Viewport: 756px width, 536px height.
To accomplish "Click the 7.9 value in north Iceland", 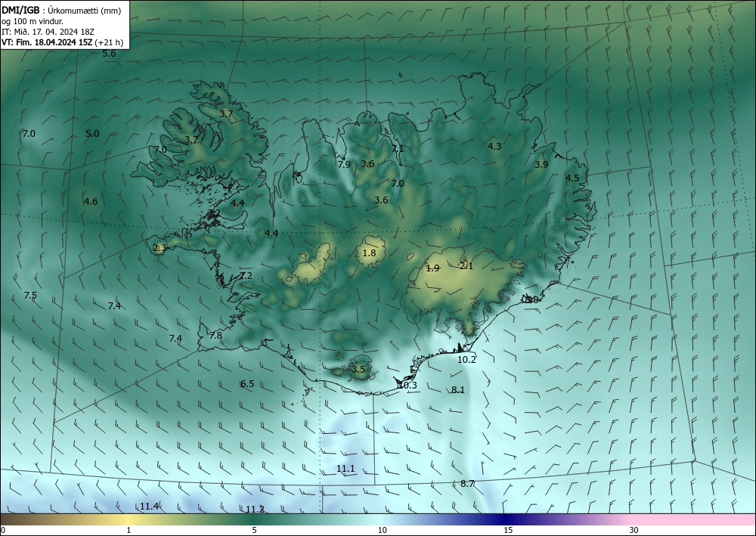I will [344, 164].
